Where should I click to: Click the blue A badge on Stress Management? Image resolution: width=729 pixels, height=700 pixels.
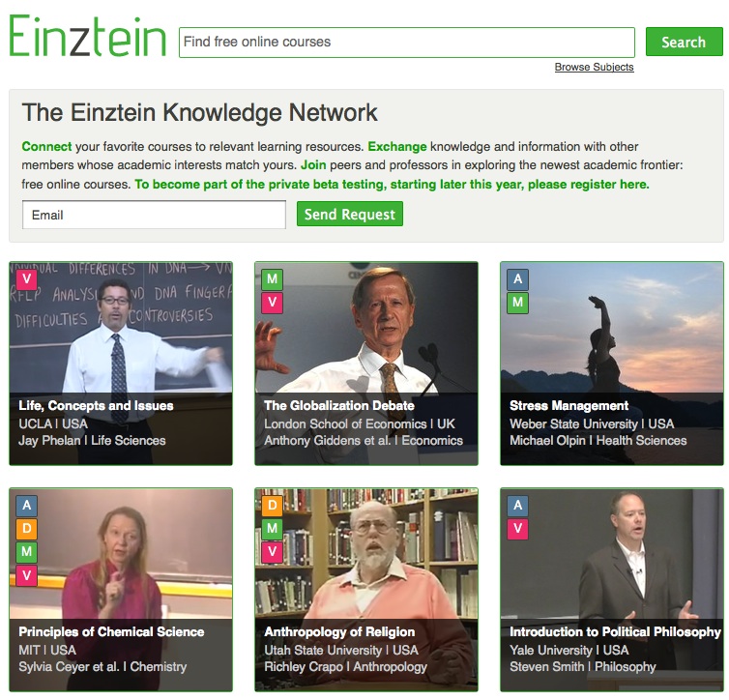click(x=517, y=278)
